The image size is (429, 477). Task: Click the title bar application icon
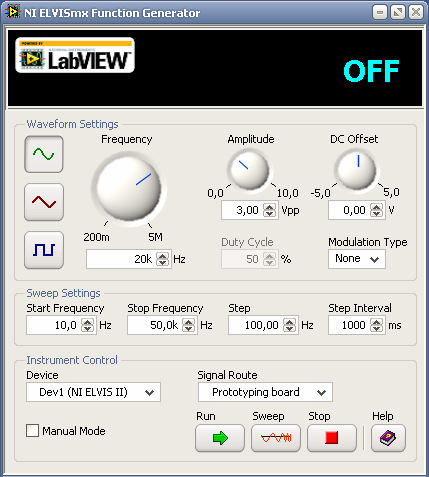(13, 12)
